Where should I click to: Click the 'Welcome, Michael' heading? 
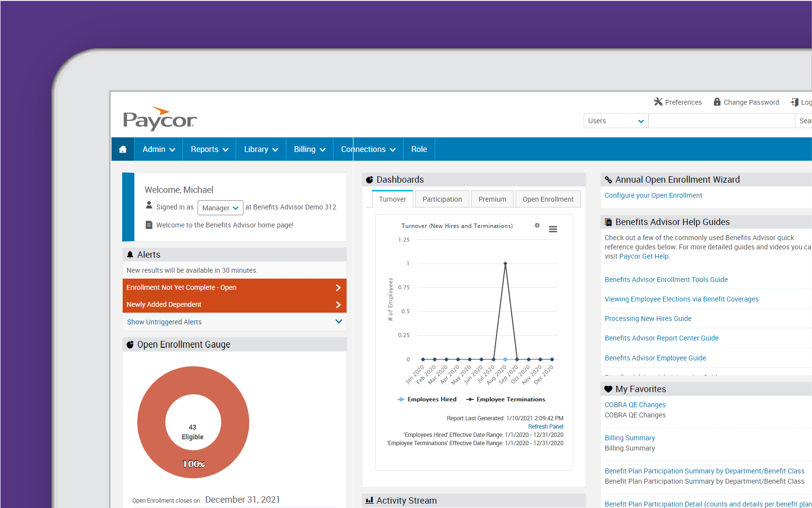(x=179, y=190)
